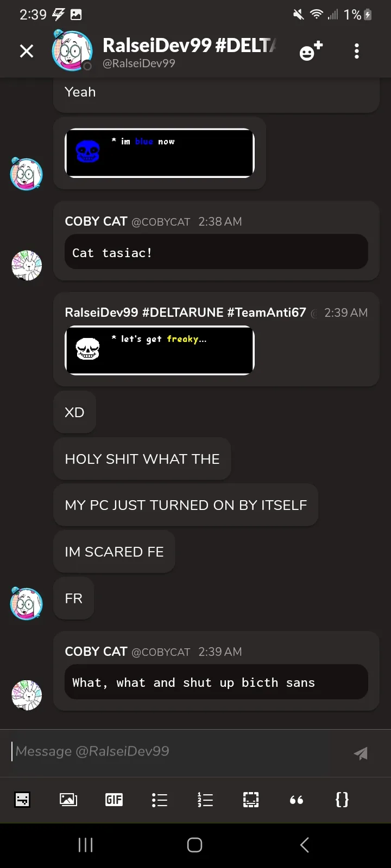Tap the dashed-square spoiler icon
Screen dimensions: 391x868
251,799
